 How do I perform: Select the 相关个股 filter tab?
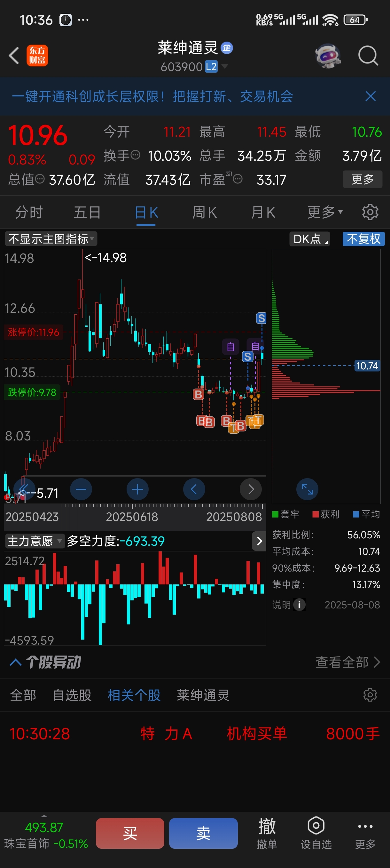[x=134, y=695]
